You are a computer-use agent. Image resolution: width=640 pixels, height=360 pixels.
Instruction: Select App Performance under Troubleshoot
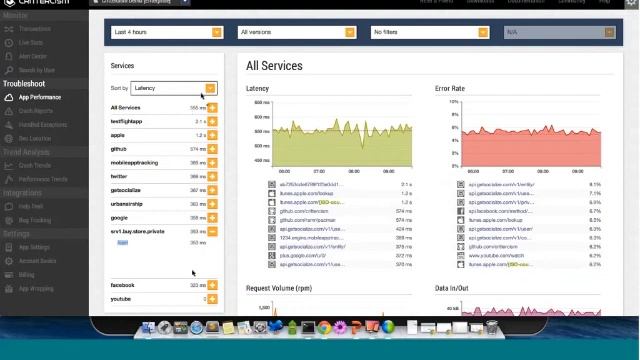[x=40, y=97]
